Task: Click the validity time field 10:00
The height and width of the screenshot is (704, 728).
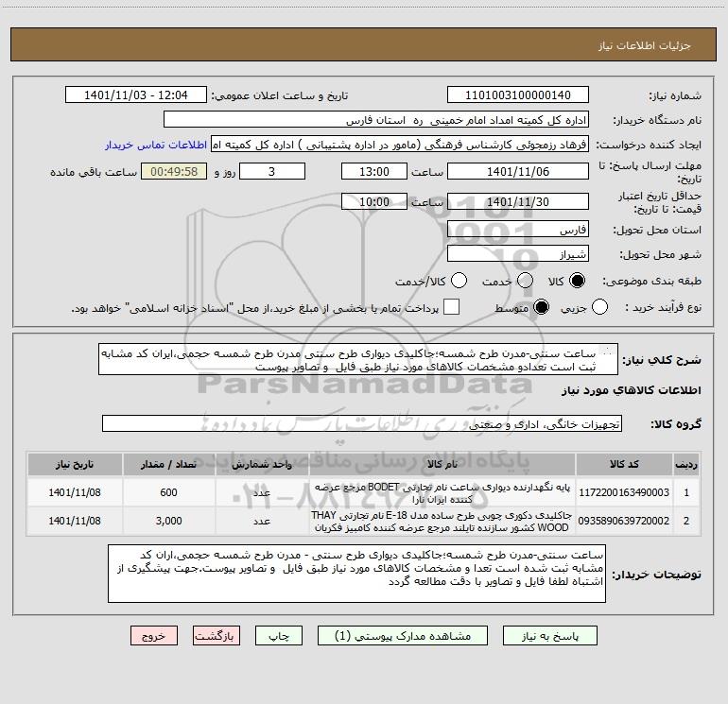Action: point(374,202)
